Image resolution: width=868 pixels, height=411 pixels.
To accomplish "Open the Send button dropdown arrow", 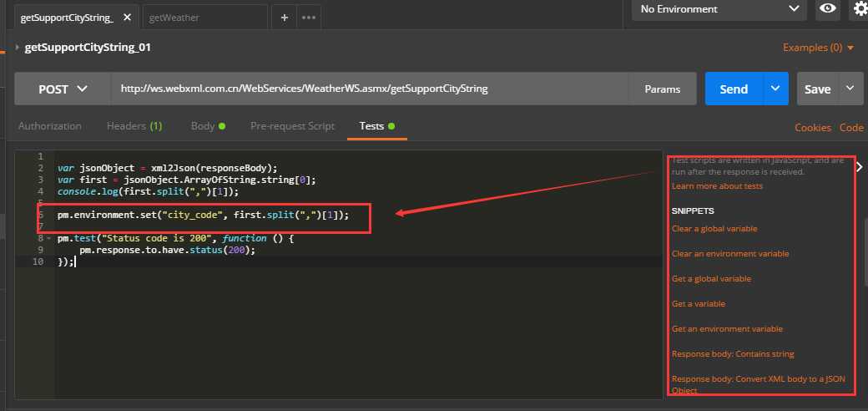I will (775, 89).
